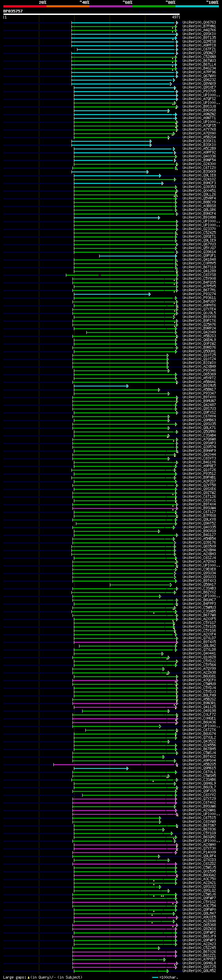The image size is (222, 980).
Task: Click the cyan alignment bar for UniRef100_B3SKI0
Action: click(112, 145)
